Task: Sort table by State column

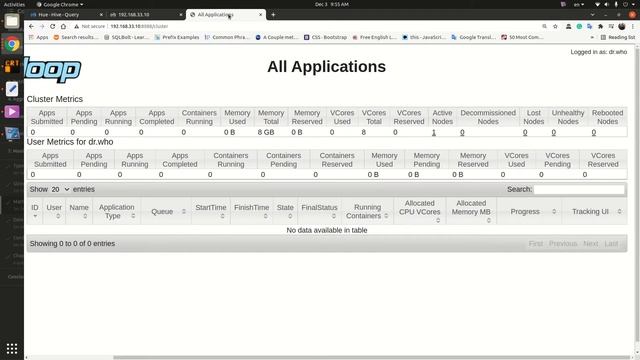Action: [x=285, y=211]
